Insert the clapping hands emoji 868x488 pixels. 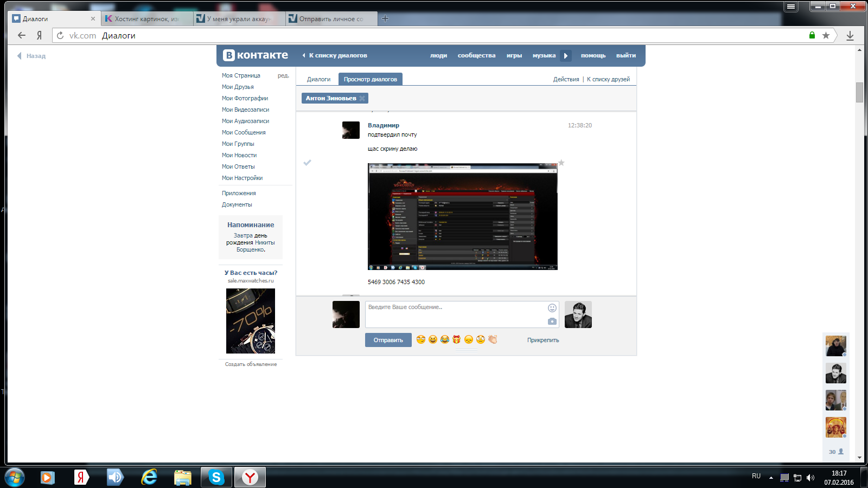point(493,339)
